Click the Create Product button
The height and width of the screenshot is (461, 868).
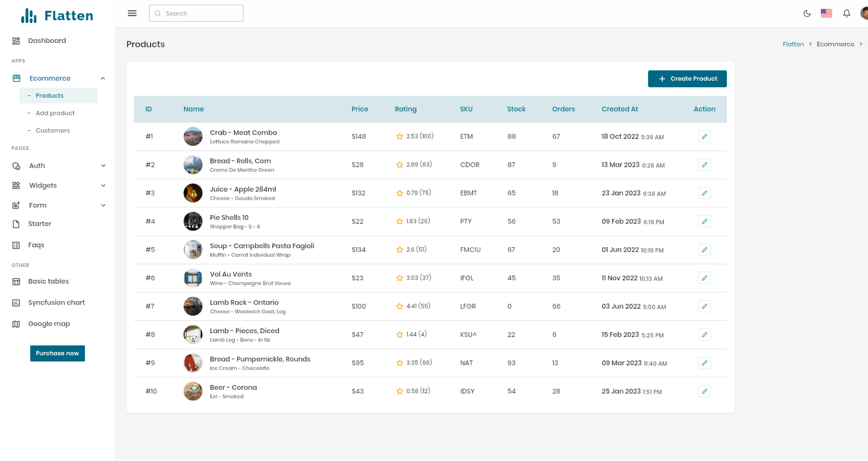point(687,79)
